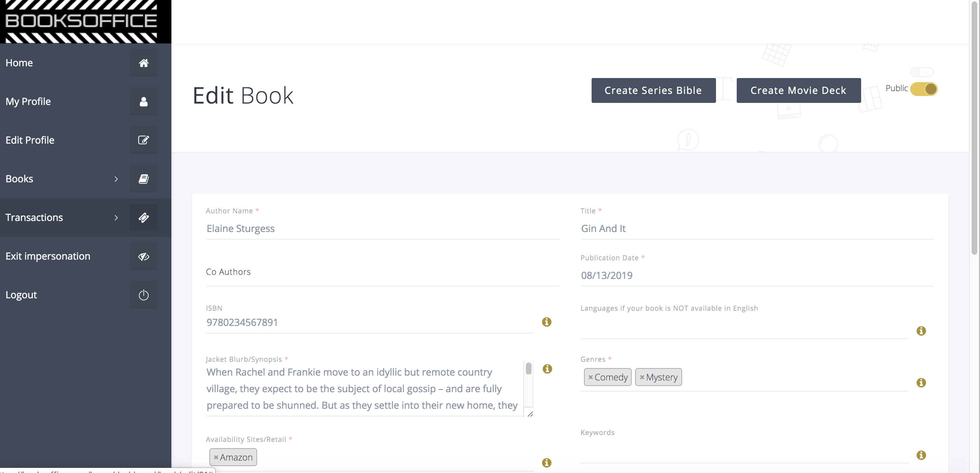Click the Logout power icon
This screenshot has width=980, height=473.
coord(143,295)
